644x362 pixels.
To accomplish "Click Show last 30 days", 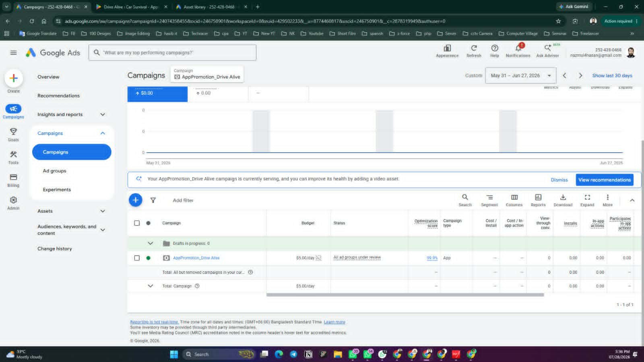I will coord(612,75).
